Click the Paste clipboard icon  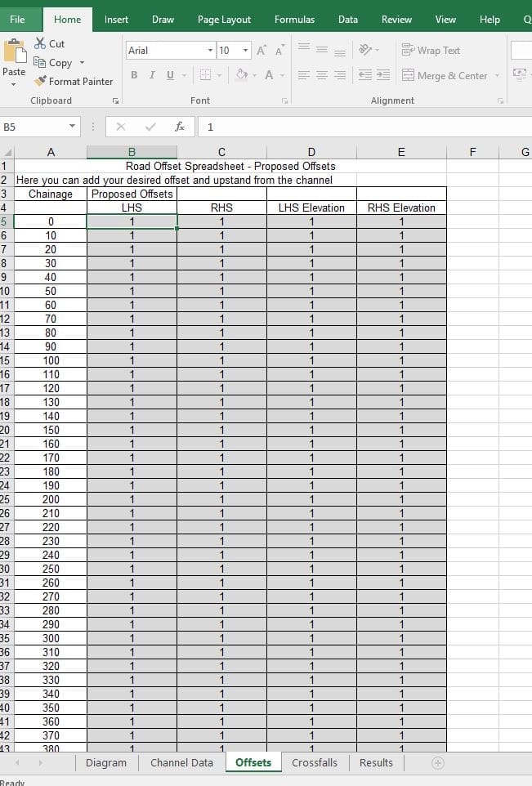click(15, 51)
